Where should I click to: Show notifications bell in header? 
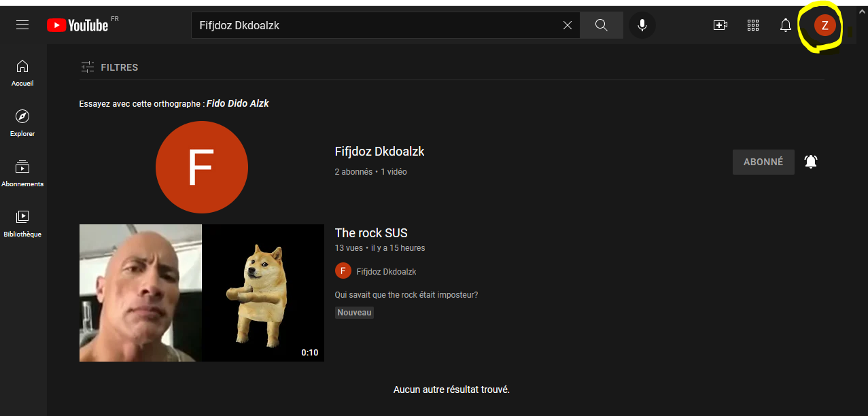tap(785, 25)
